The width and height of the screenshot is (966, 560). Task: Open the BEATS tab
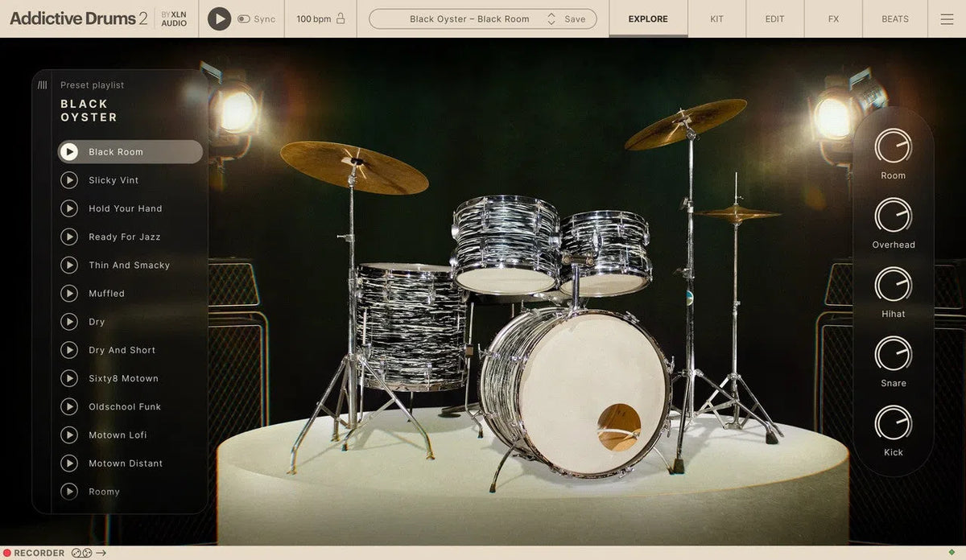894,19
